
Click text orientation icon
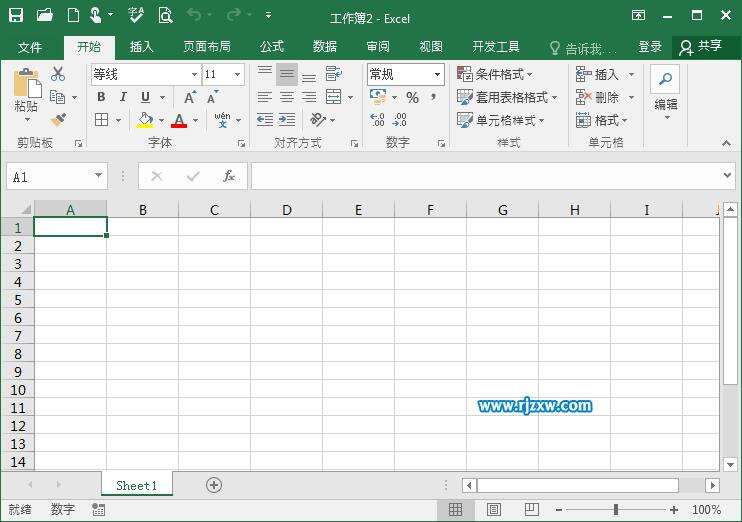[318, 120]
